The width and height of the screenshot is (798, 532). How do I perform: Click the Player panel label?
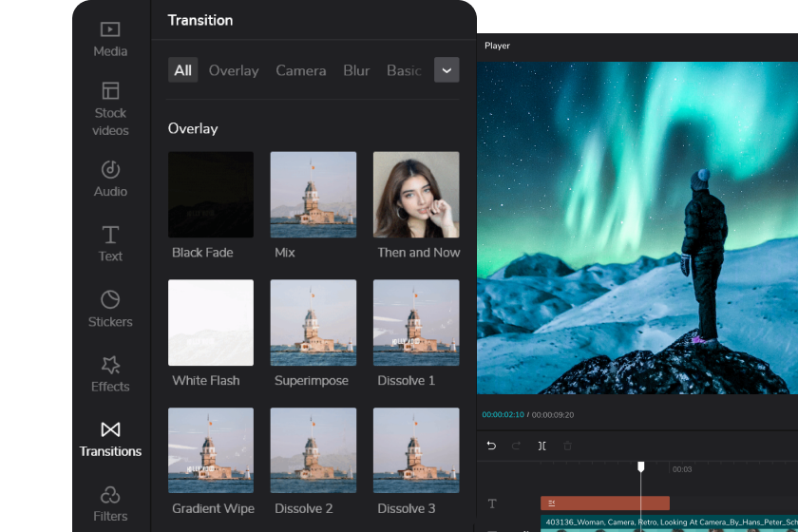(497, 46)
